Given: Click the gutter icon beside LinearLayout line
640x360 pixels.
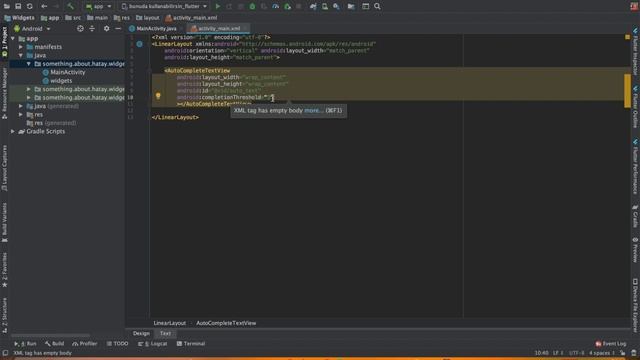Looking at the screenshot, I should click(x=140, y=44).
